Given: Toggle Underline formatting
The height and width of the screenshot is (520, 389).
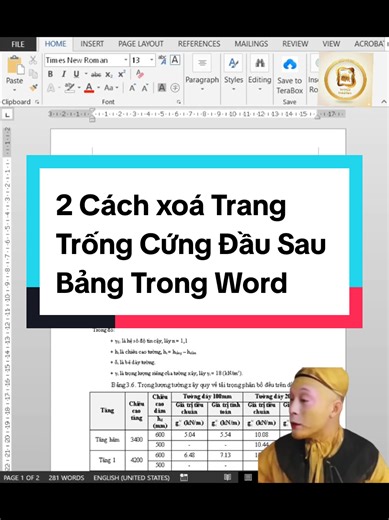Looking at the screenshot, I should coord(76,74).
